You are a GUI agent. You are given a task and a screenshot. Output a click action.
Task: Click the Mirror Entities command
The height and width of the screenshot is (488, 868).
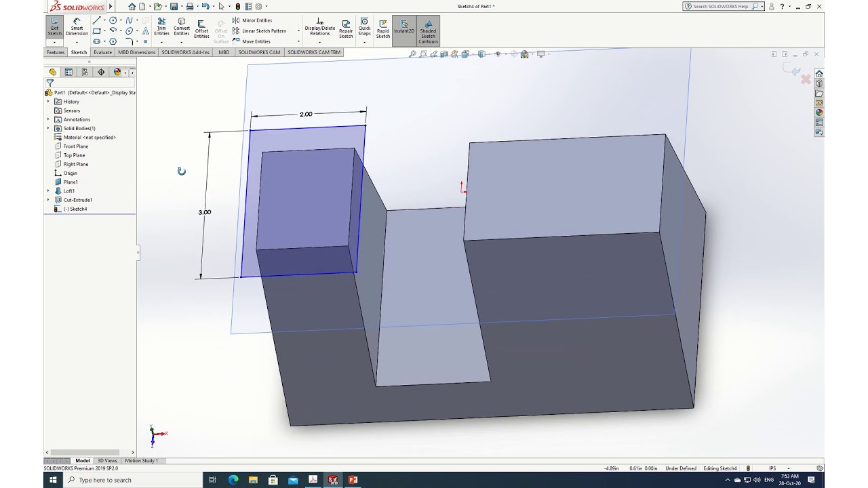tap(252, 20)
